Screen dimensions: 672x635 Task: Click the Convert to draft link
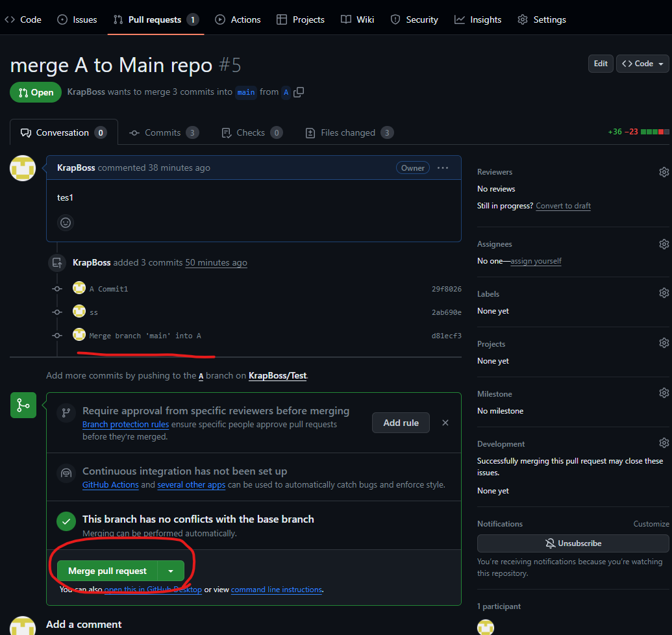pyautogui.click(x=563, y=206)
